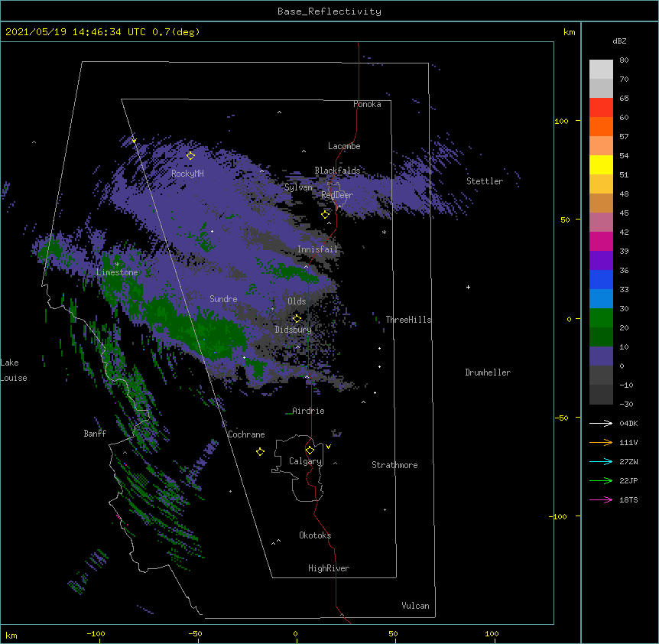Screen dimensions: 659x644
Task: Select the 30 dBZ light blue swatch
Action: (601, 298)
